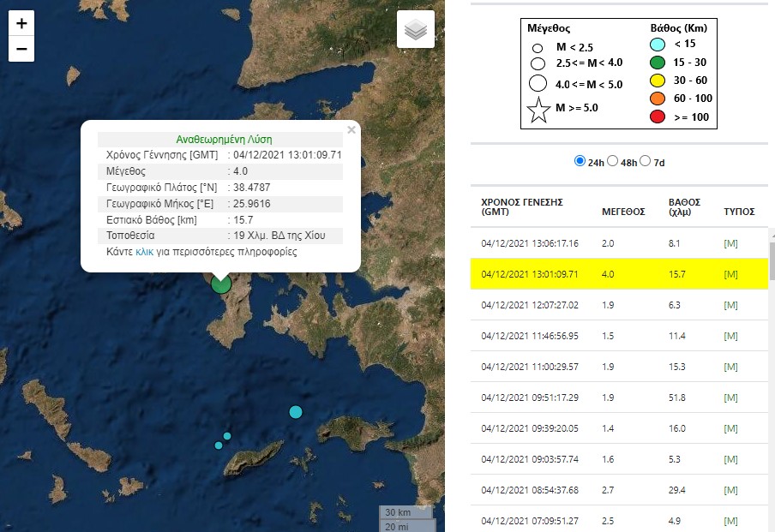Select the 48h time range

tap(612, 161)
